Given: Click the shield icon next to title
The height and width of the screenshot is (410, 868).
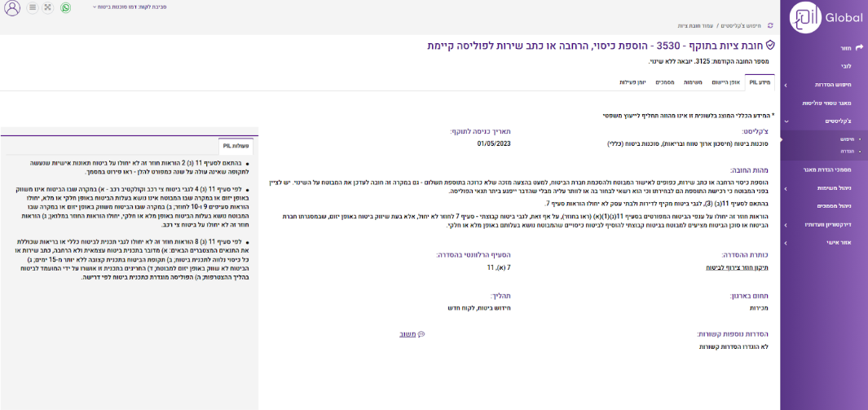Looking at the screenshot, I should tap(769, 46).
